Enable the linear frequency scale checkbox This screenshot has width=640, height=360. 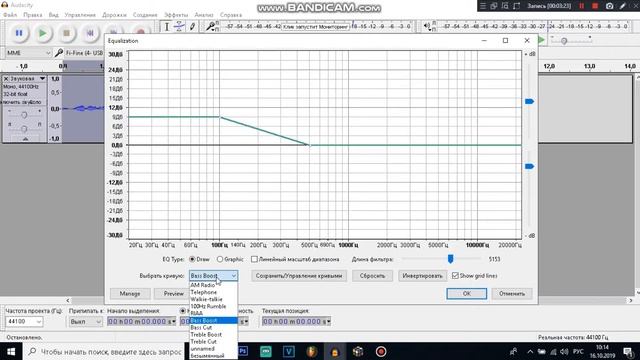254,259
